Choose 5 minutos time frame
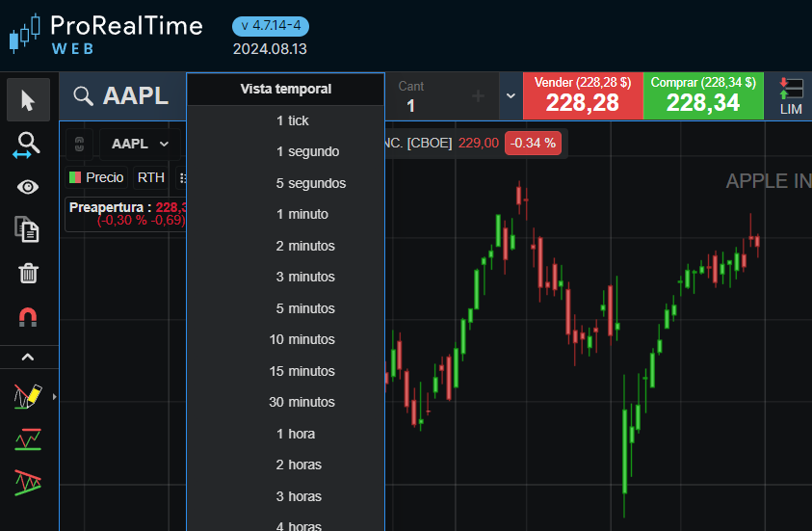Screen dimensions: 812x531 [286, 308]
